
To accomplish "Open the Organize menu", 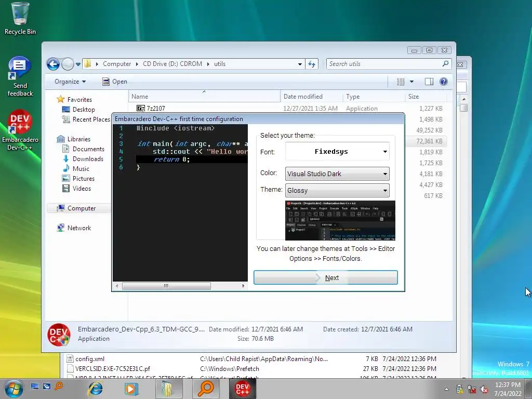I will pyautogui.click(x=70, y=82).
